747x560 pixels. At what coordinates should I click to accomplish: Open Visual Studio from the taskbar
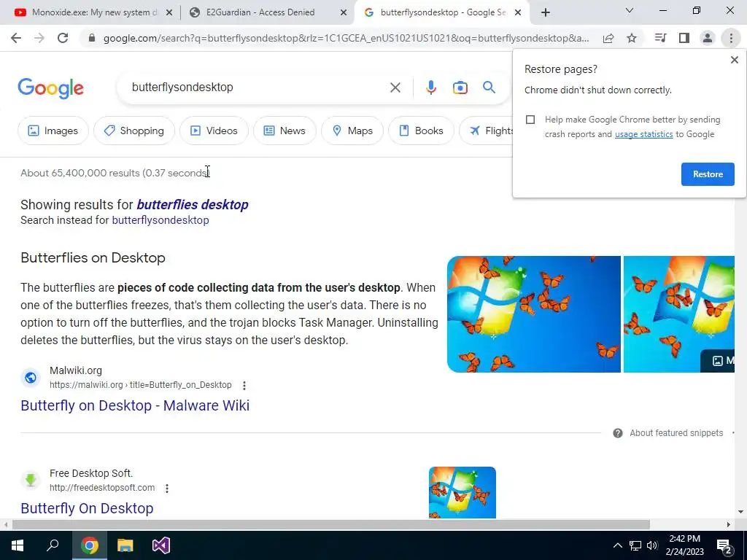(161, 545)
